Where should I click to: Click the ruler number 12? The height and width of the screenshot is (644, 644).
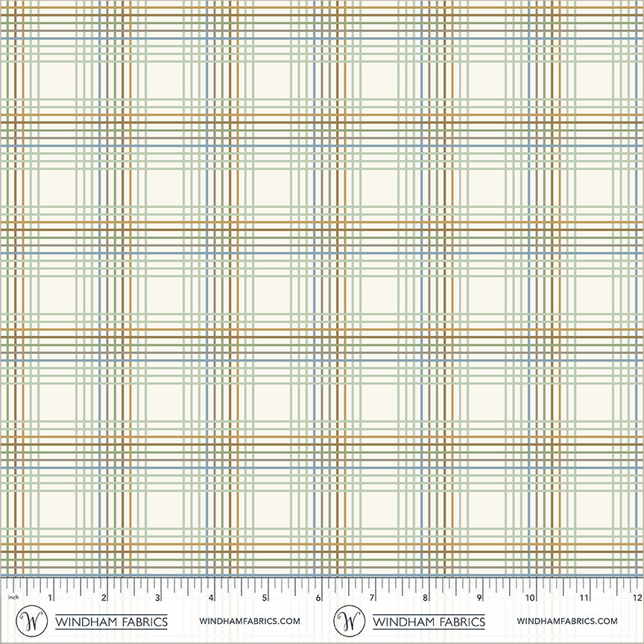click(x=637, y=598)
